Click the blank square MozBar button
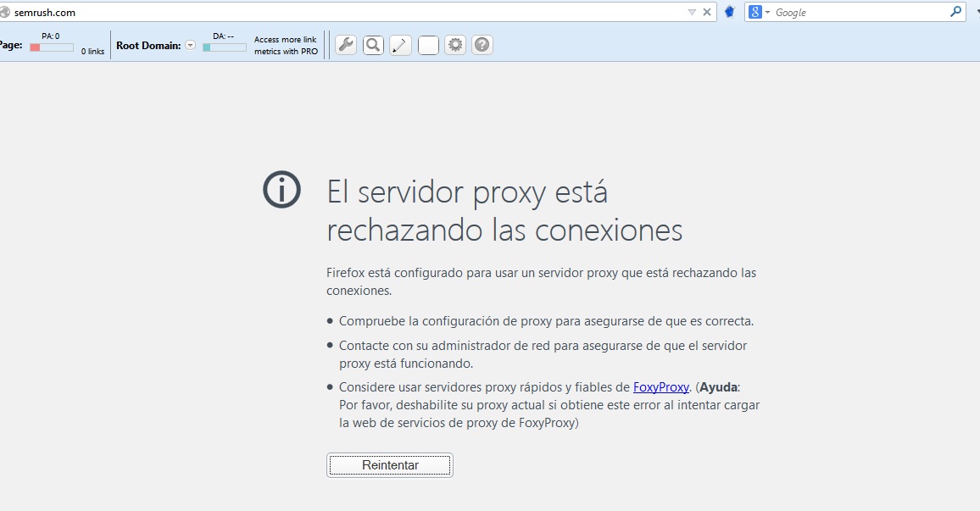This screenshot has height=511, width=980. point(428,45)
